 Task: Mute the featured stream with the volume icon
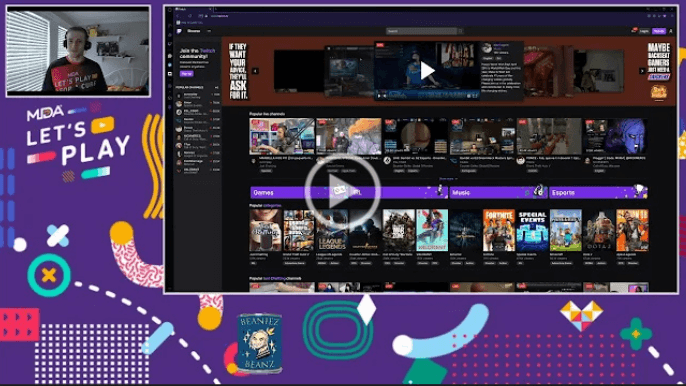click(x=385, y=96)
